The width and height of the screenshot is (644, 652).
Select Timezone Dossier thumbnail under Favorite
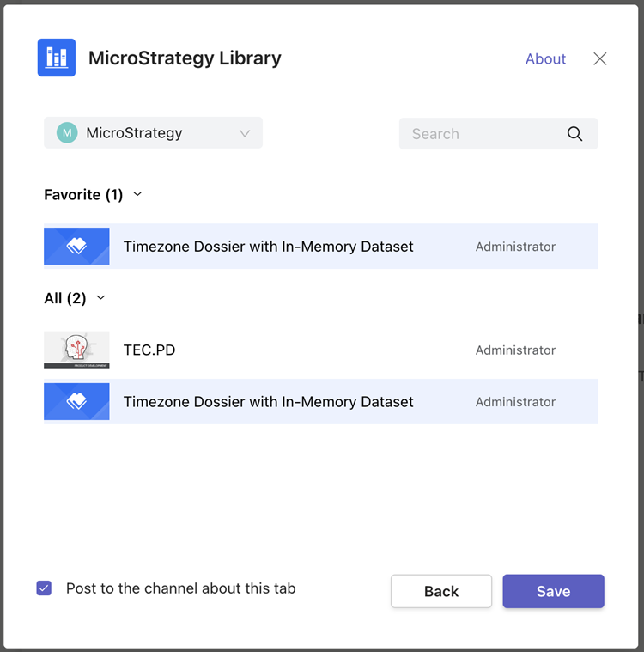pos(76,247)
